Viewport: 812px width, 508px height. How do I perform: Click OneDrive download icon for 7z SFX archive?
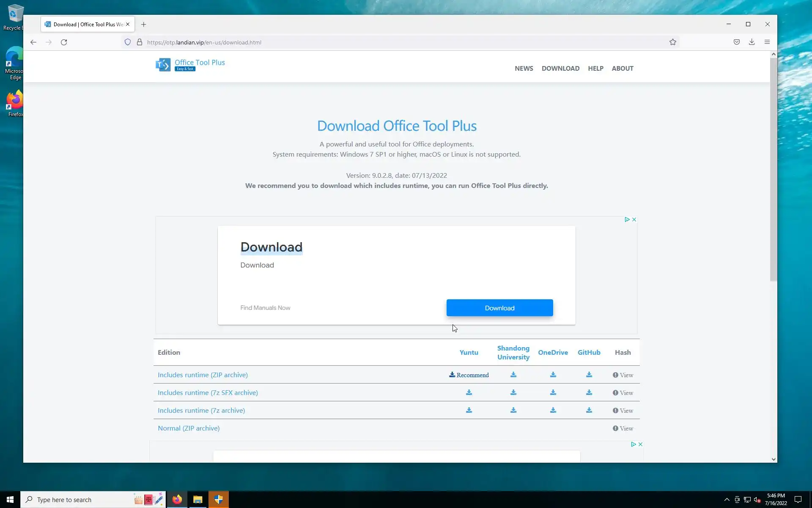(553, 392)
